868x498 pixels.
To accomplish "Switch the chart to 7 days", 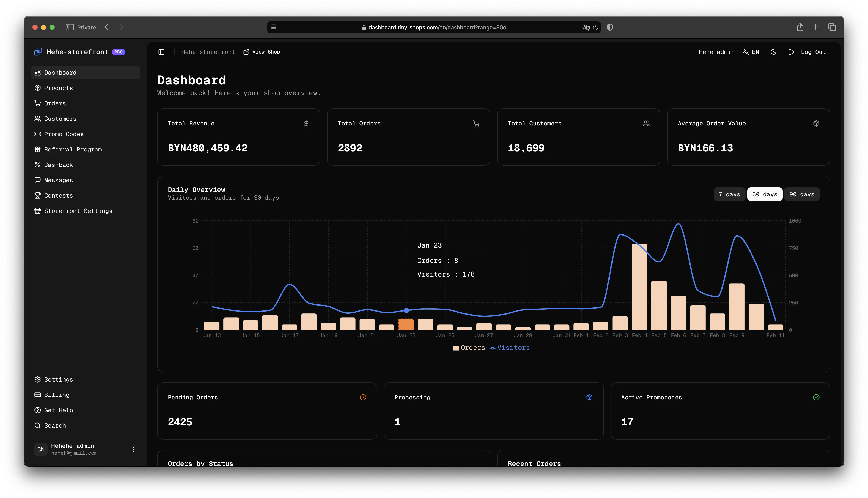I will pos(729,194).
